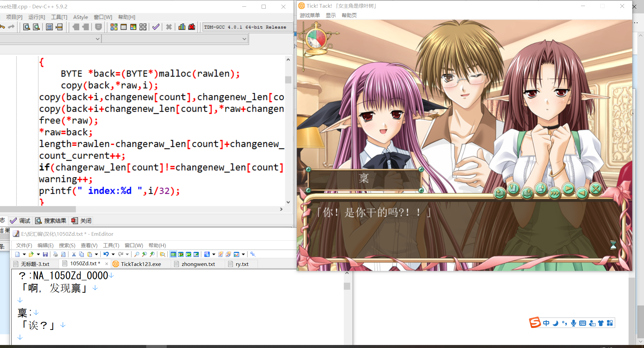Toggle Sogou punctuation mode
This screenshot has height=348, width=644.
pyautogui.click(x=565, y=323)
